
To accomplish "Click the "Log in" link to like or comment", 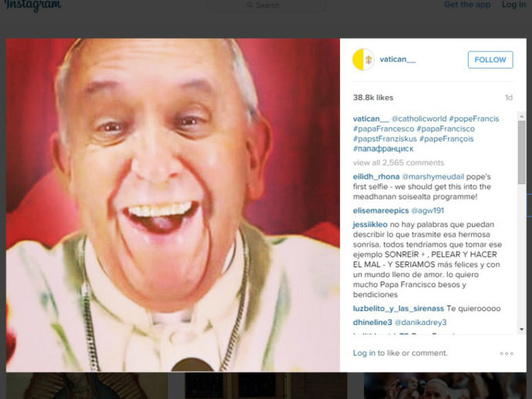I will tap(364, 353).
